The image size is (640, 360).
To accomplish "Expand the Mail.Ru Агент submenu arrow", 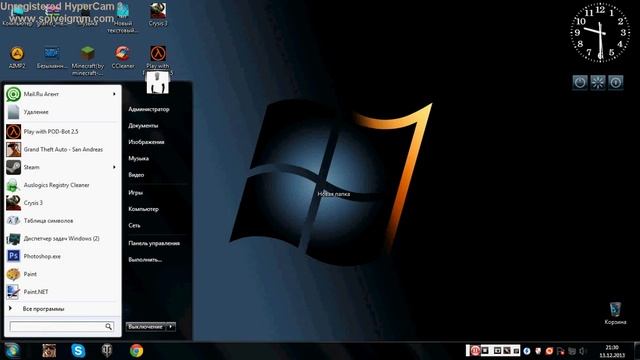I will click(x=114, y=94).
